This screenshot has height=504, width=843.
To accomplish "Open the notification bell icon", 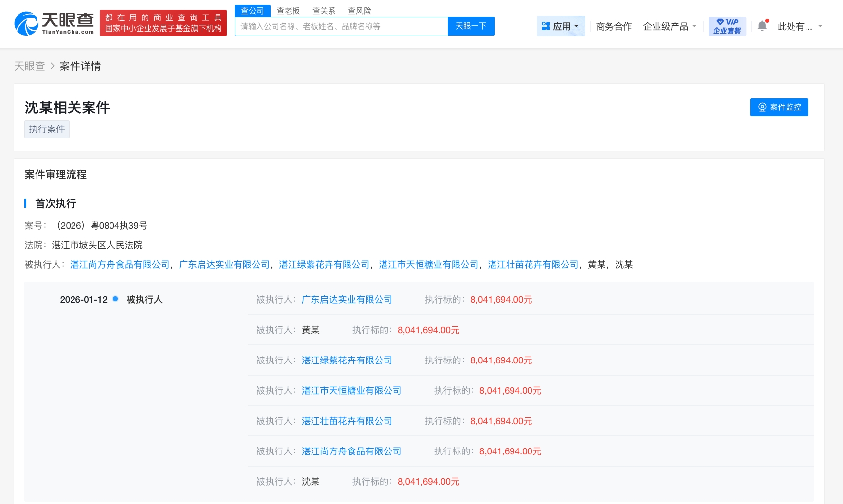I will (762, 25).
